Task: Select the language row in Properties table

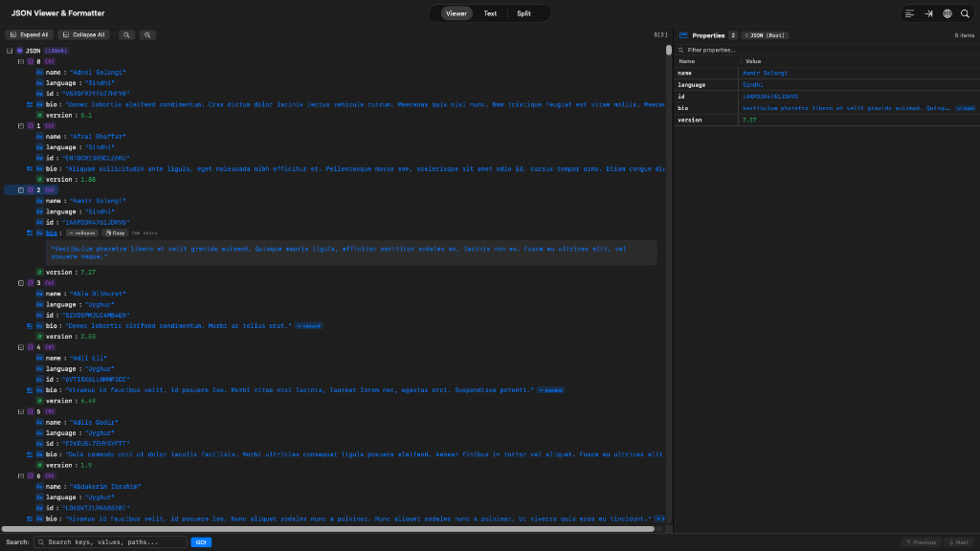Action: coord(826,85)
